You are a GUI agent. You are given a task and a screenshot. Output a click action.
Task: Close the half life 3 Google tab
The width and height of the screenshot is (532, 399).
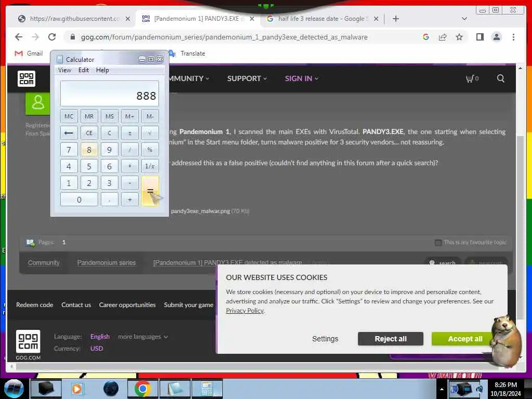pos(376,19)
